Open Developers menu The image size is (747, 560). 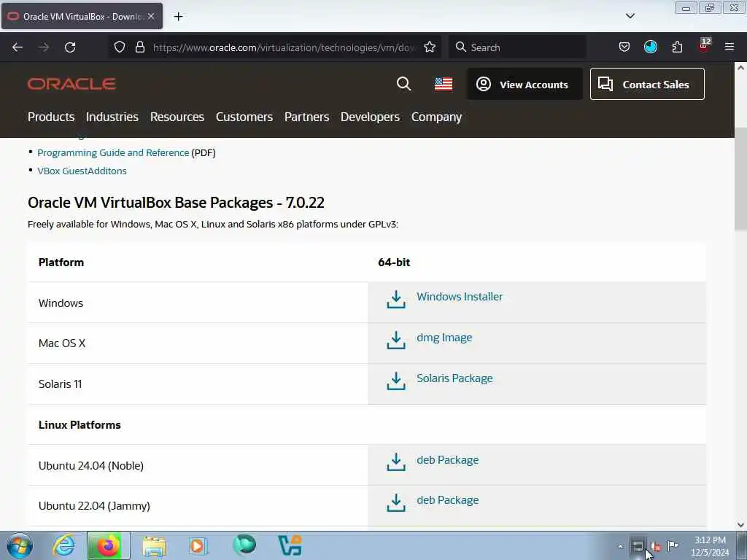point(370,117)
